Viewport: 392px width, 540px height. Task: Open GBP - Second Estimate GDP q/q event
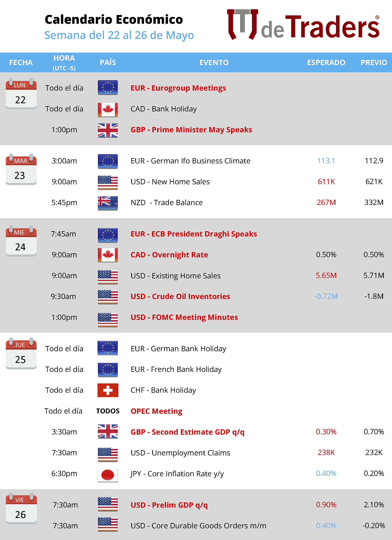click(187, 432)
